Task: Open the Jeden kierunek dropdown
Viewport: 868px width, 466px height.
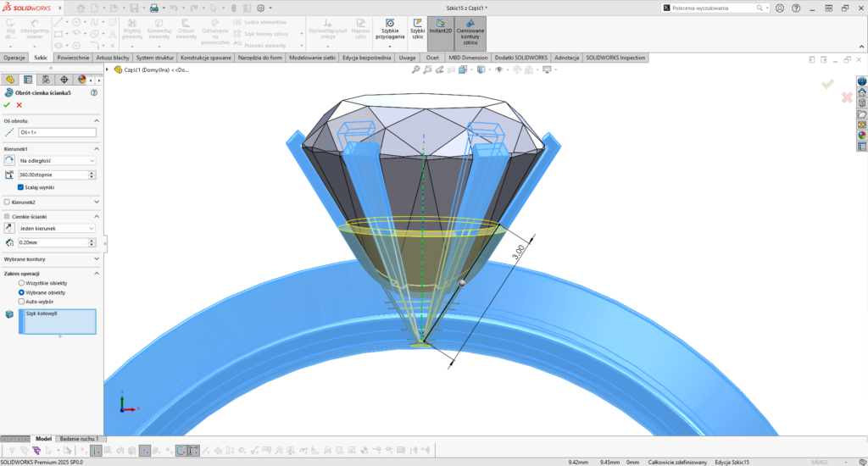Action: [57, 228]
